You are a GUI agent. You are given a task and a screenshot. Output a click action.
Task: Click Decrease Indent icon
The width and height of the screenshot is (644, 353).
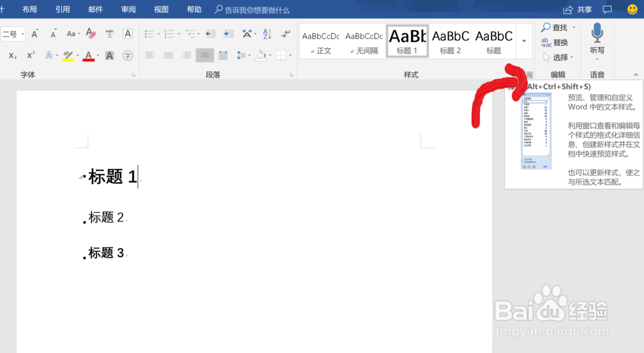(211, 33)
